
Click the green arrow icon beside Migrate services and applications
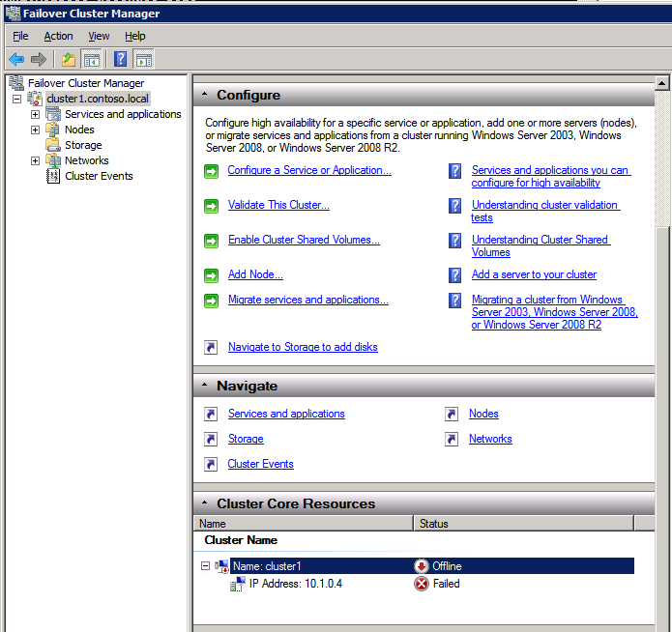pyautogui.click(x=211, y=301)
